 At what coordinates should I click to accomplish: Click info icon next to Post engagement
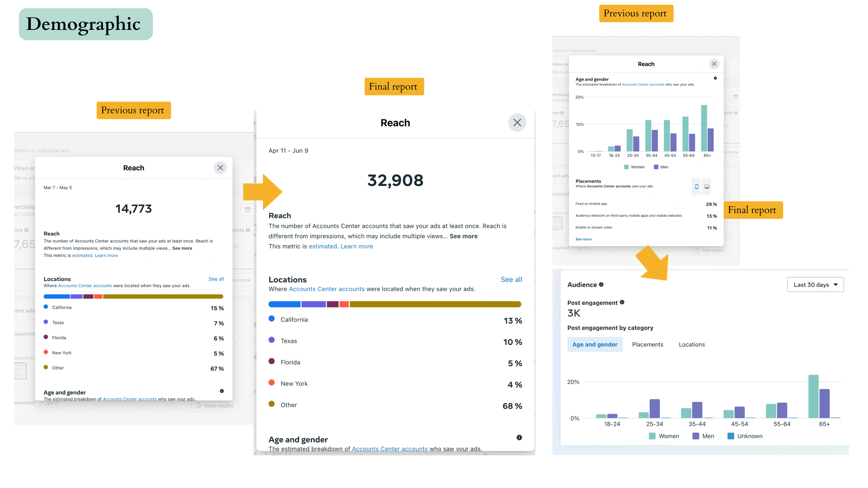pos(622,302)
